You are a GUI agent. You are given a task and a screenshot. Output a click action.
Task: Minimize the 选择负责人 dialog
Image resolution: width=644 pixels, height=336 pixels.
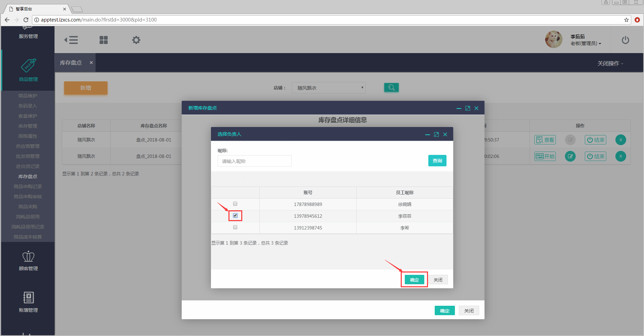point(428,134)
